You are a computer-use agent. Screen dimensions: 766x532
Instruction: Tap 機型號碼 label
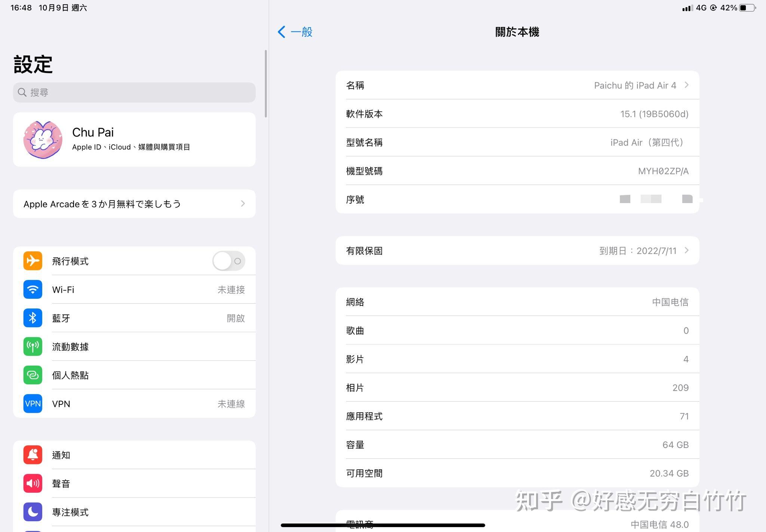click(x=364, y=171)
